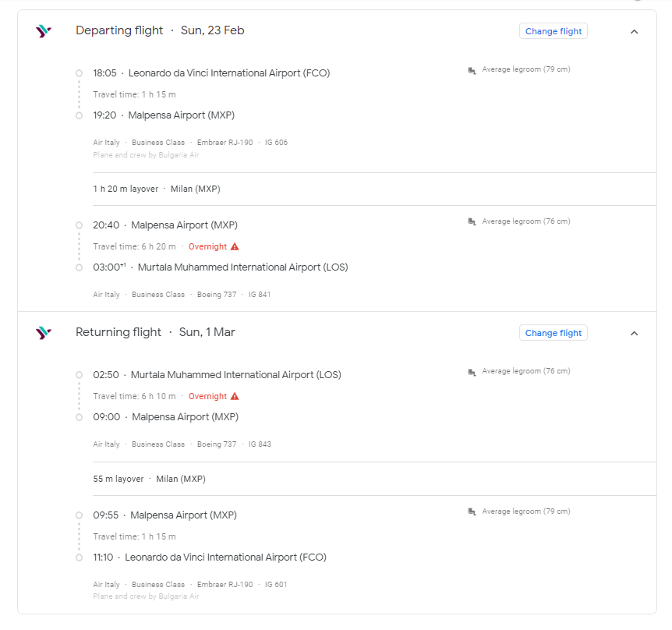672x630 pixels.
Task: Click the legroom seat icon for flight IG 841
Action: tap(472, 221)
